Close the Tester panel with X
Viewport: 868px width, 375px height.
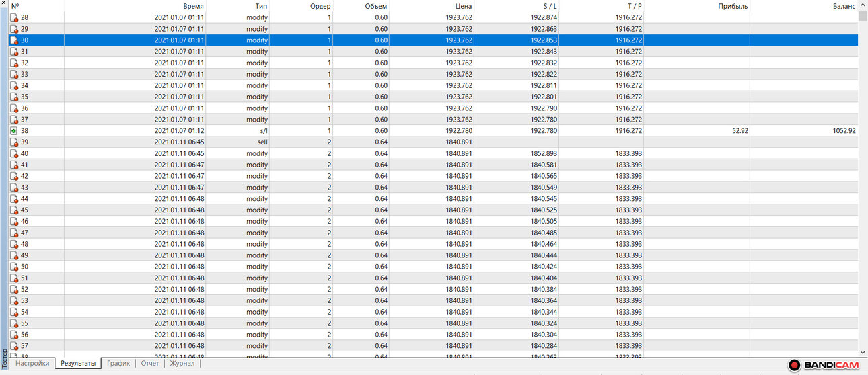pos(3,4)
